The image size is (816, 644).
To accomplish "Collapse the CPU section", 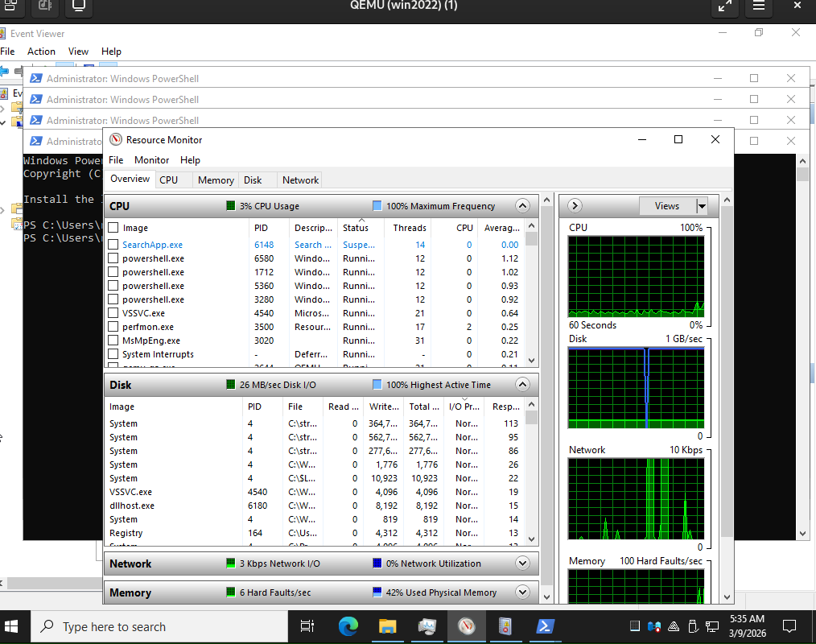I will coord(522,206).
